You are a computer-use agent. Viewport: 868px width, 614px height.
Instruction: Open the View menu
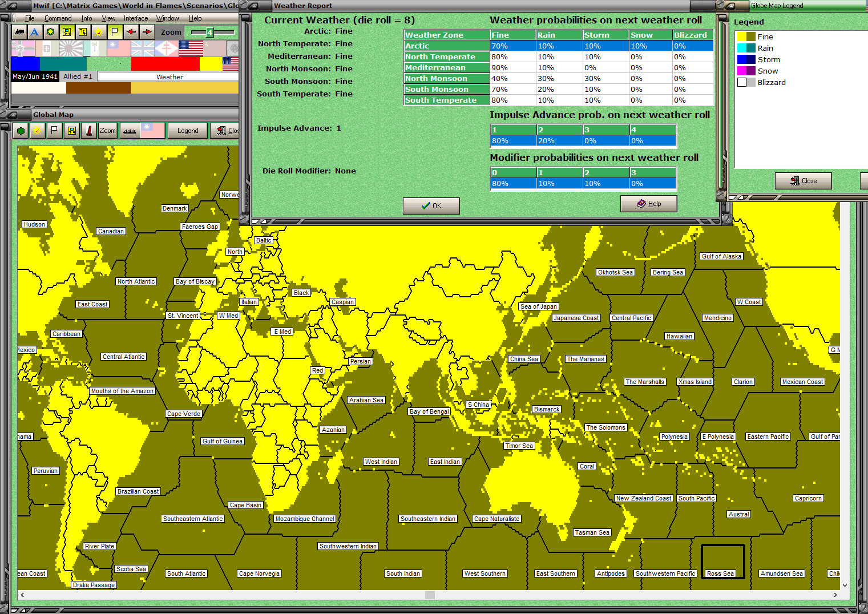click(108, 18)
